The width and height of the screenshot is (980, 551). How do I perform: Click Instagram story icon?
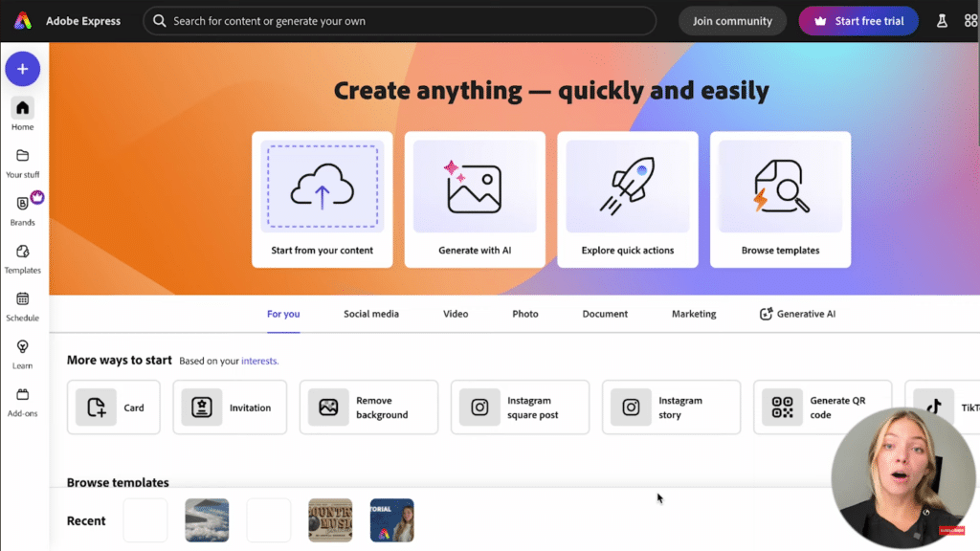631,408
